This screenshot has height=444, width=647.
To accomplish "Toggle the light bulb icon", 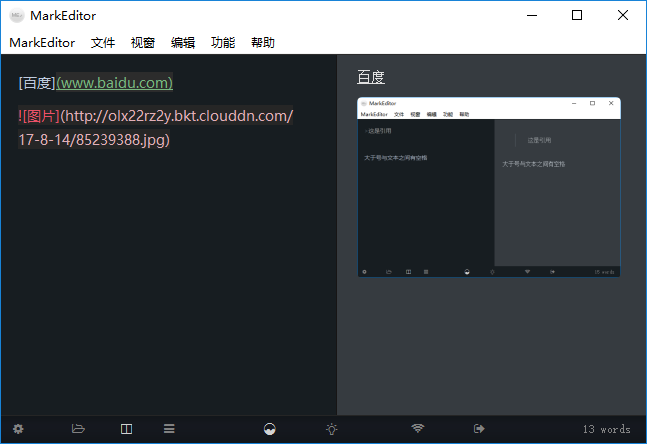I will (332, 429).
